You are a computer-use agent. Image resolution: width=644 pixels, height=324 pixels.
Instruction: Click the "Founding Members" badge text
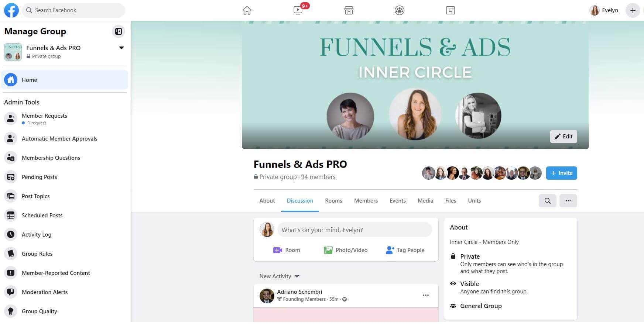[304, 299]
